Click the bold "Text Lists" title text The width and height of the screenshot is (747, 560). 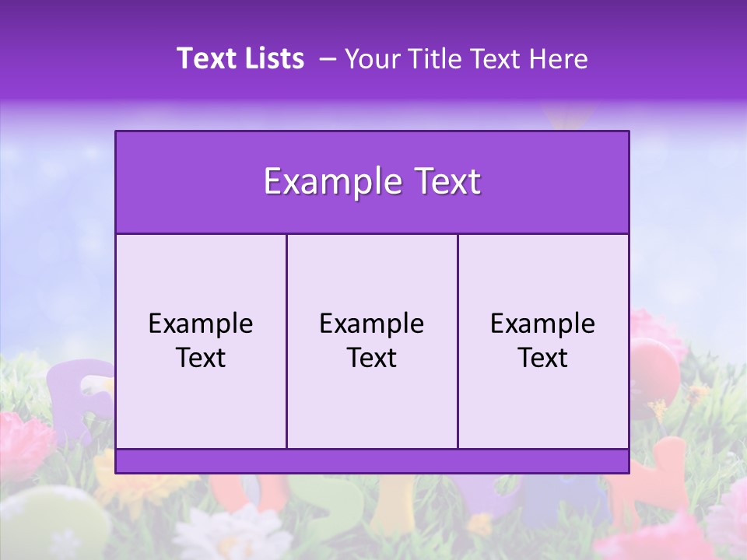[240, 58]
